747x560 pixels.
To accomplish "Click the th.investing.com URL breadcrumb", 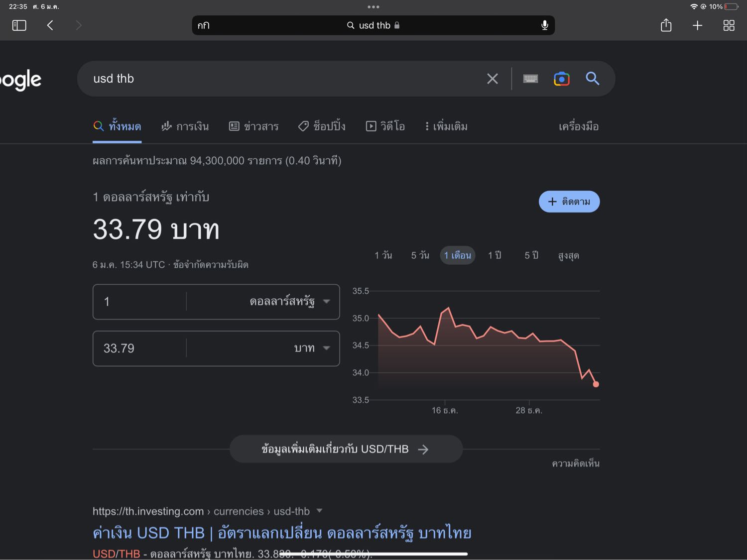I will [201, 511].
